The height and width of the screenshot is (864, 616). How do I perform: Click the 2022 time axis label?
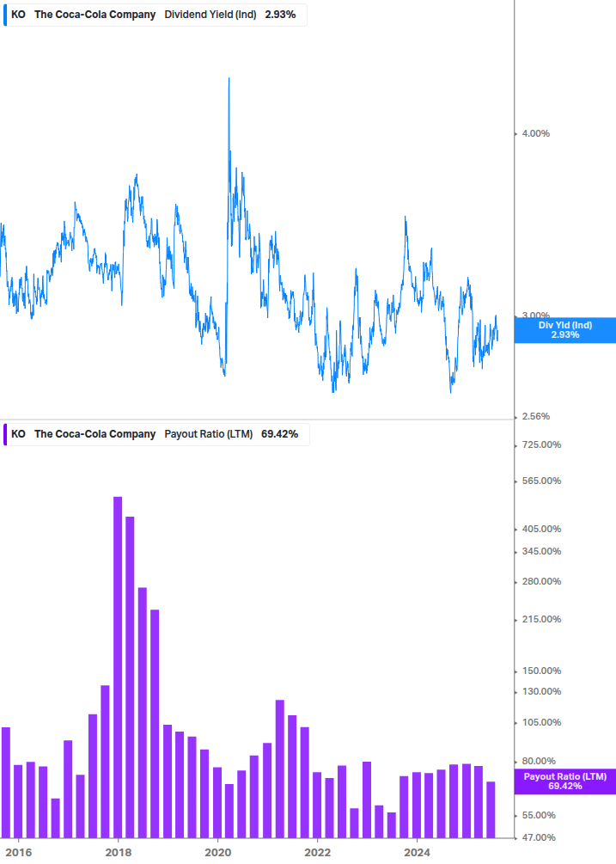pyautogui.click(x=318, y=853)
